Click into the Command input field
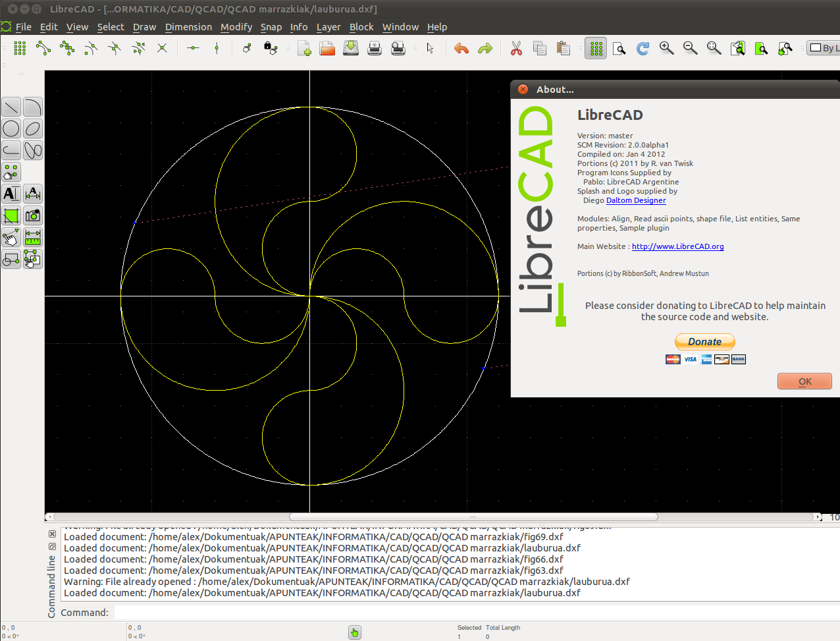The image size is (840, 641). pos(477,613)
